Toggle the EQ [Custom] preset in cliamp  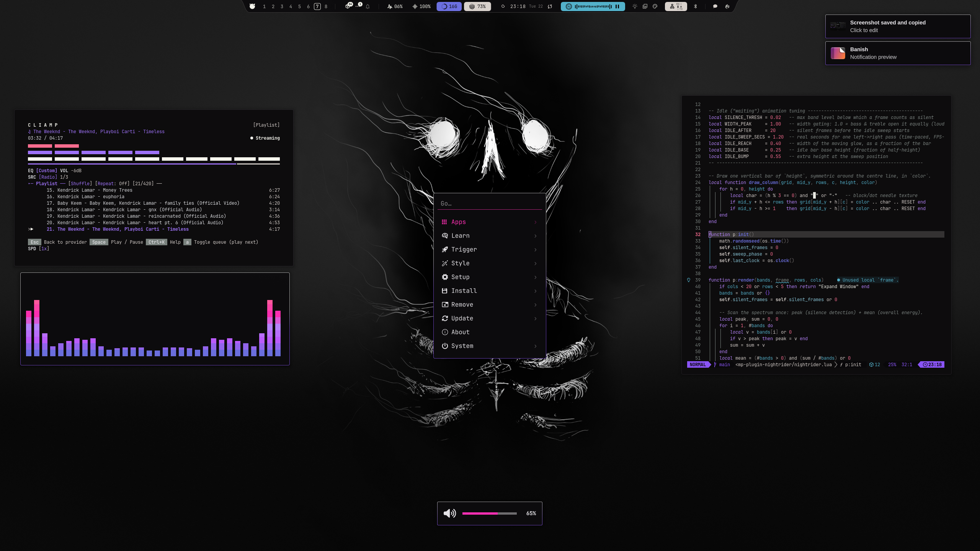click(x=42, y=171)
